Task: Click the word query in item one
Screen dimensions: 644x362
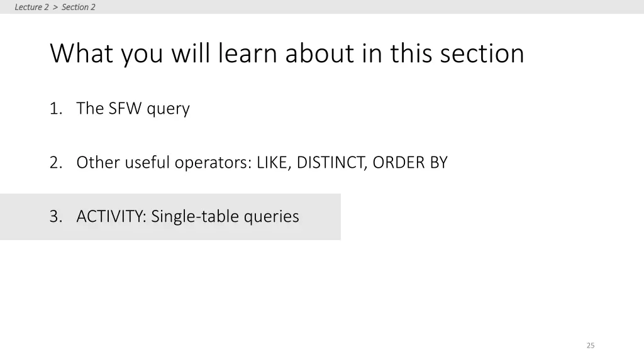Action: pos(169,109)
